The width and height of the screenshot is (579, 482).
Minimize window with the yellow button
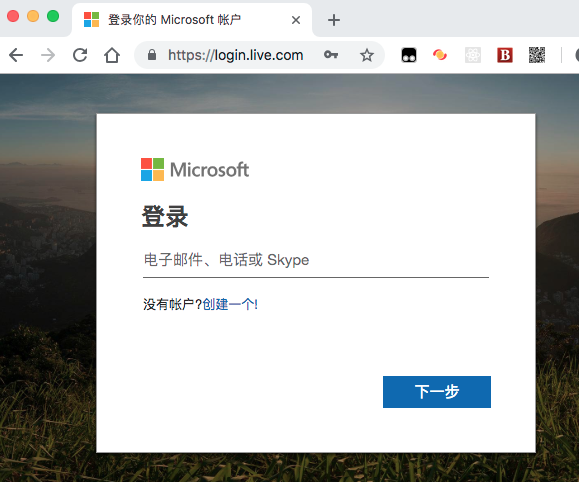coord(33,16)
